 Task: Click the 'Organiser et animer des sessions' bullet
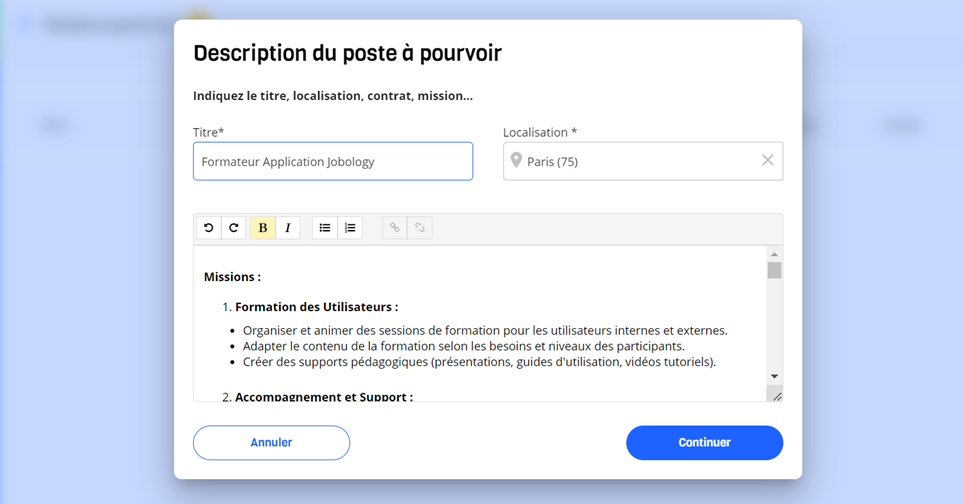[x=485, y=331]
